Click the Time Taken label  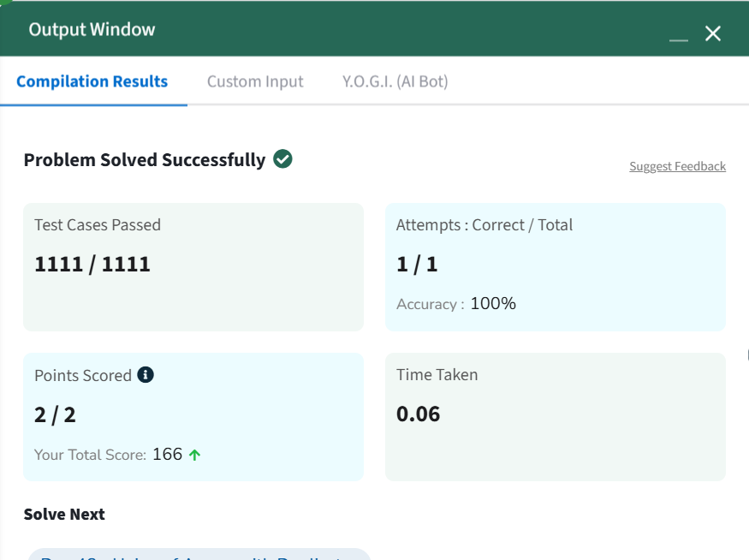(437, 374)
